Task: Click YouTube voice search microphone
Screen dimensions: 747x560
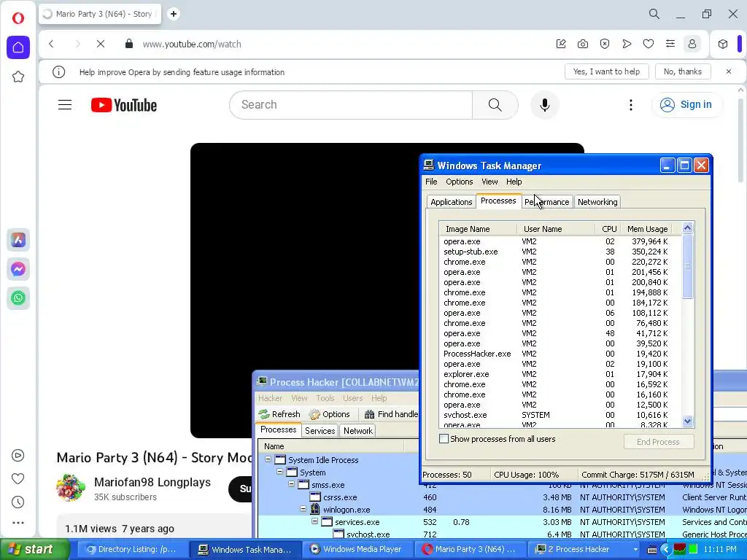Action: point(544,105)
